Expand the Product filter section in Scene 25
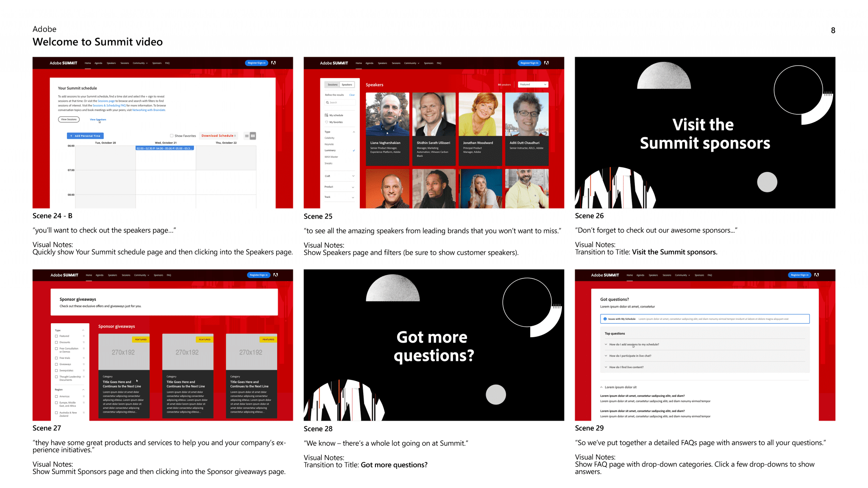 [353, 187]
